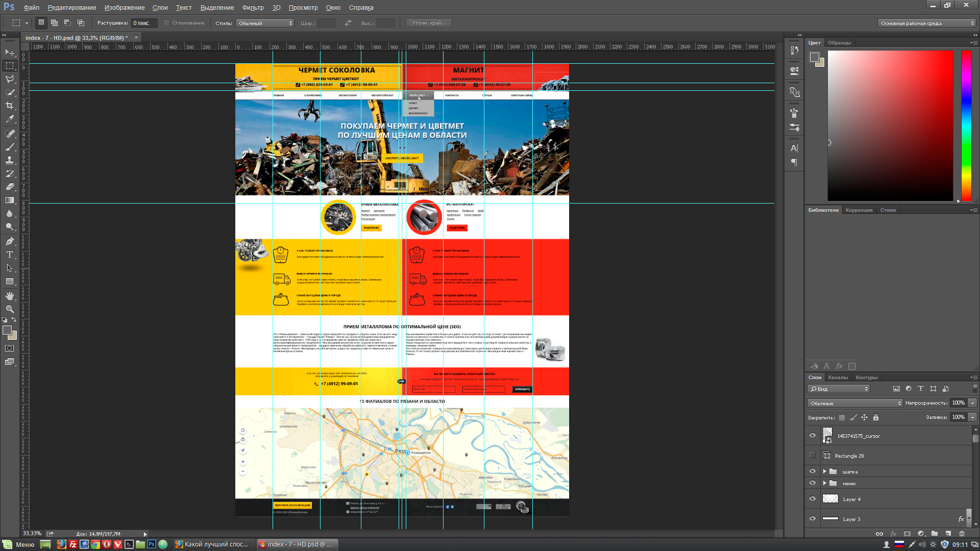Open the Изображение menu
The image size is (980, 551).
point(125,8)
